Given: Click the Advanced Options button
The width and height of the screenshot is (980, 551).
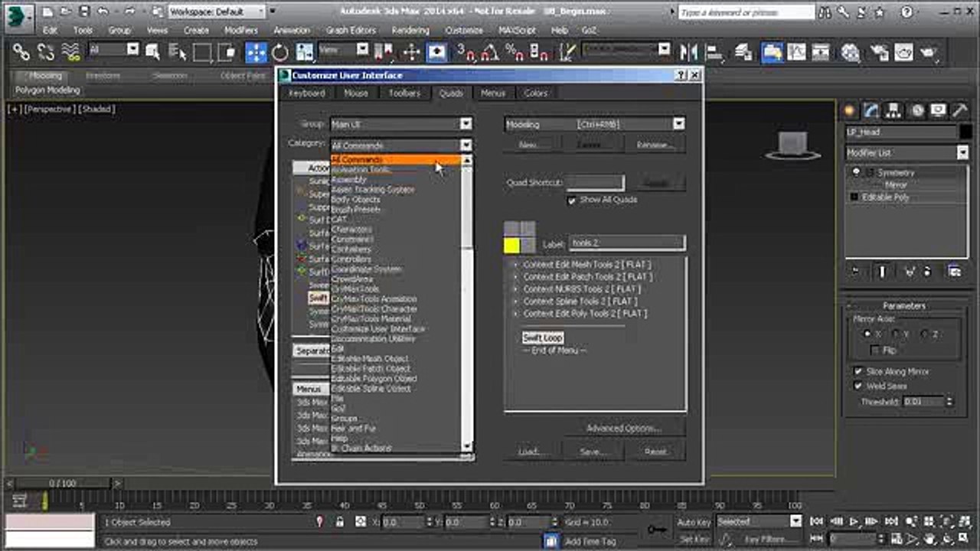Looking at the screenshot, I should click(623, 429).
